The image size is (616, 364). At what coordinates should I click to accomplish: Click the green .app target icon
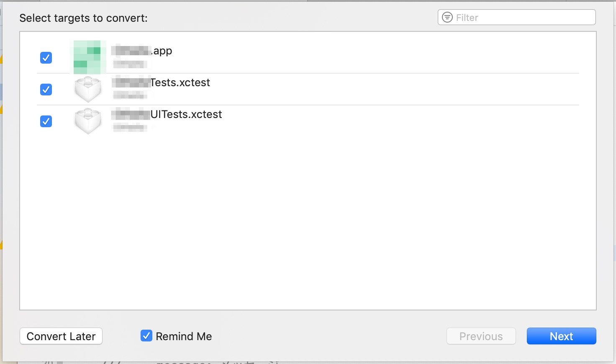pos(87,57)
